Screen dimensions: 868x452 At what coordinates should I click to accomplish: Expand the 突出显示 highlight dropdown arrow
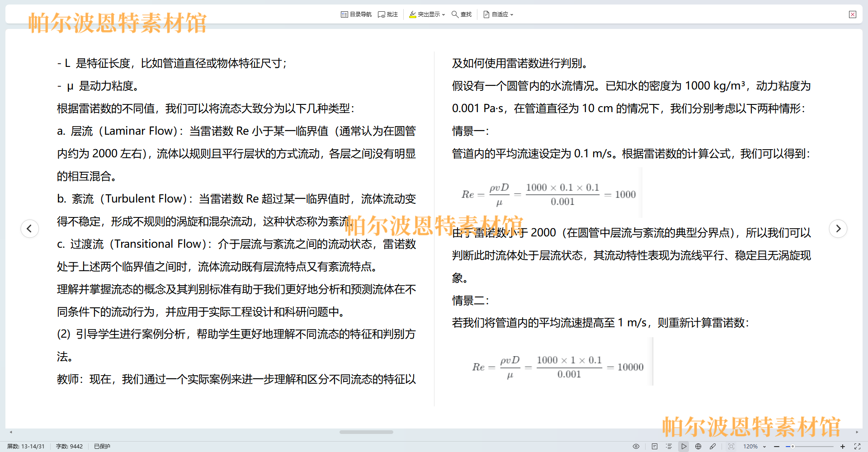(x=443, y=15)
